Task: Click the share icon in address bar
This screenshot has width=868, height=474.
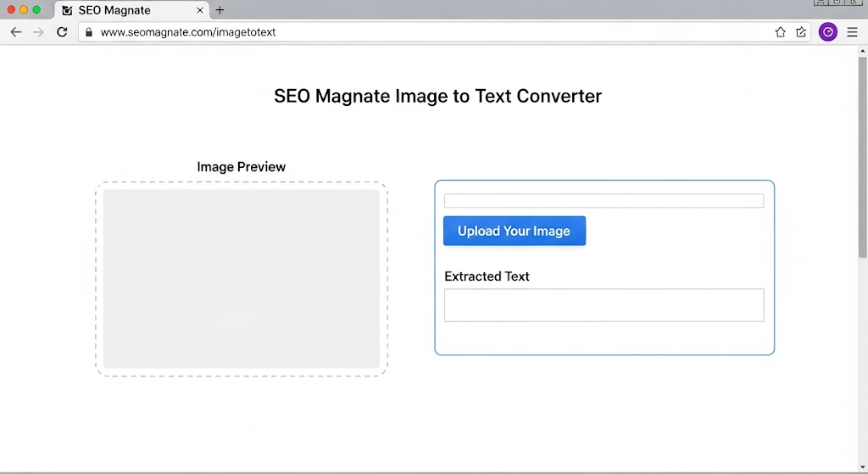Action: coord(801,32)
